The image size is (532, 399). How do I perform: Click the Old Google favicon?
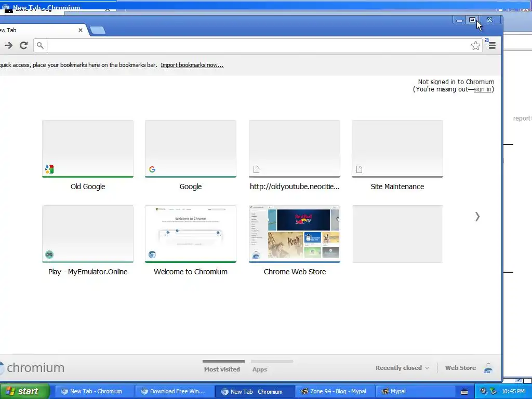point(49,169)
